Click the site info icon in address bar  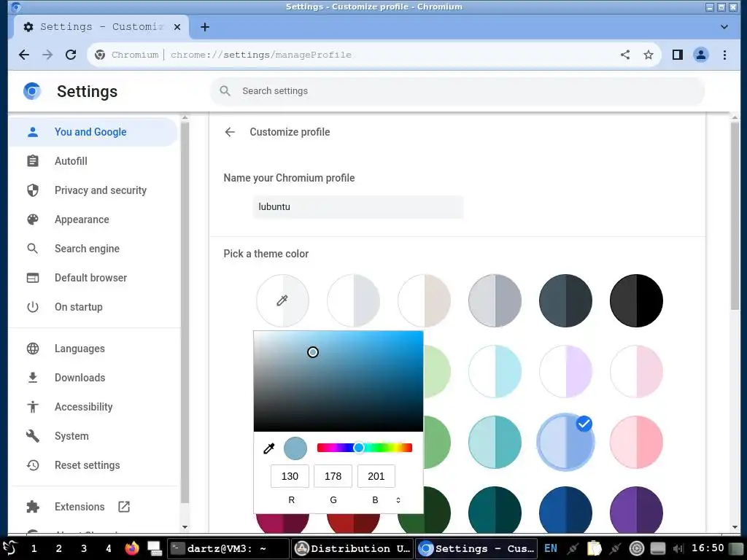tap(99, 55)
